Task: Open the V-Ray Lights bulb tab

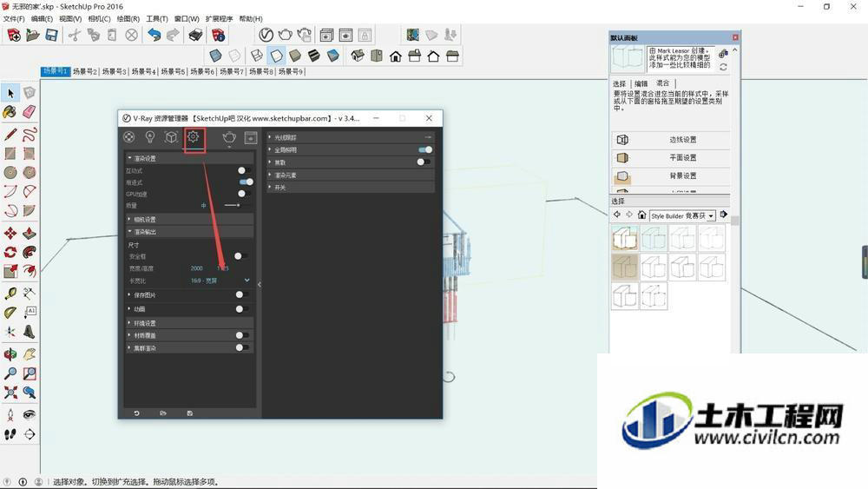Action: [x=149, y=136]
